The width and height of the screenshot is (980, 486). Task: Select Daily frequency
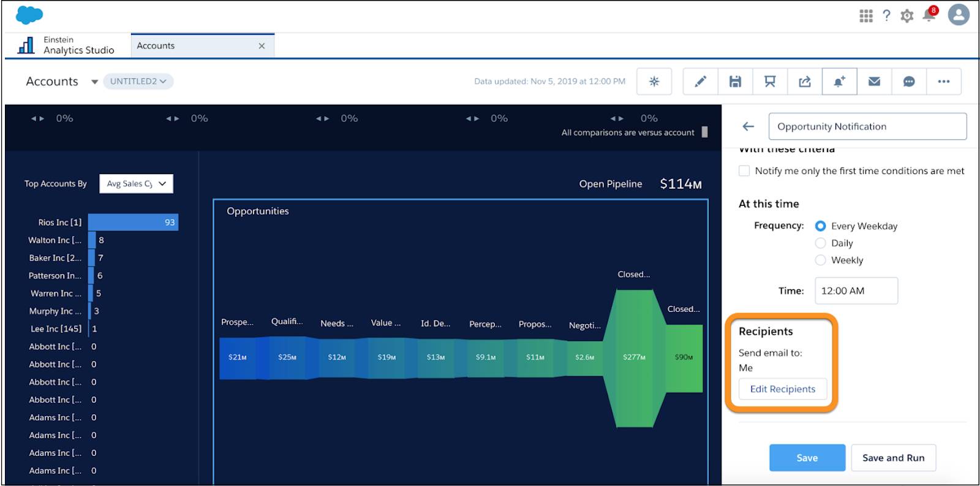(821, 243)
